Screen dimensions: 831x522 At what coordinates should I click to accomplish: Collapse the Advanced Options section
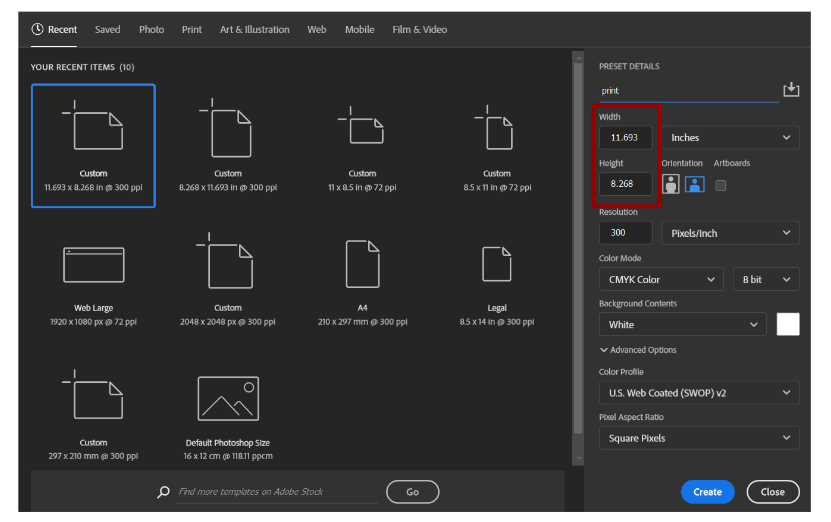coord(638,350)
